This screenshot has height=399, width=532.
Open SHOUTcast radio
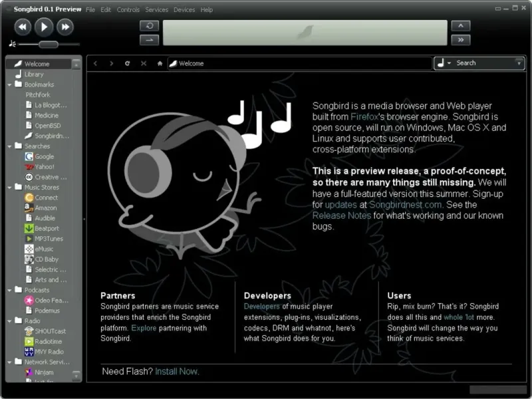tap(45, 331)
